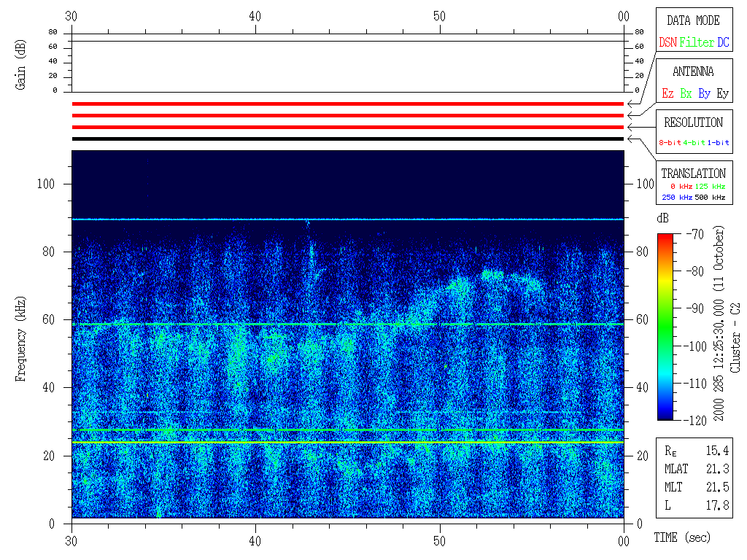Click the black antenna status bar below red bars

click(348, 139)
